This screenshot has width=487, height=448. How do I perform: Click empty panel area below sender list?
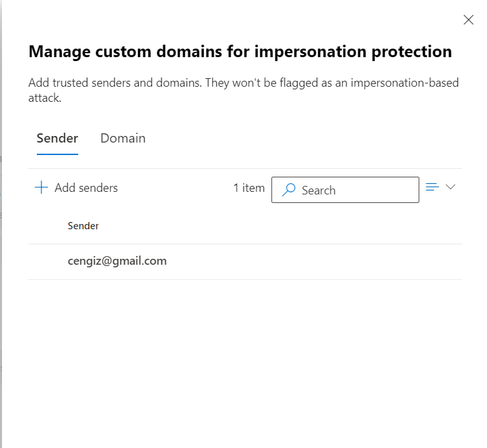click(x=243, y=361)
